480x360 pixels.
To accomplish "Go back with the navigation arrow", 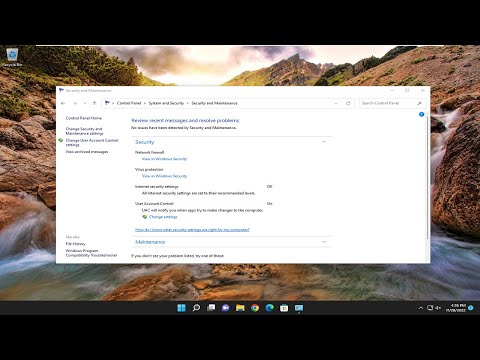I will point(63,103).
